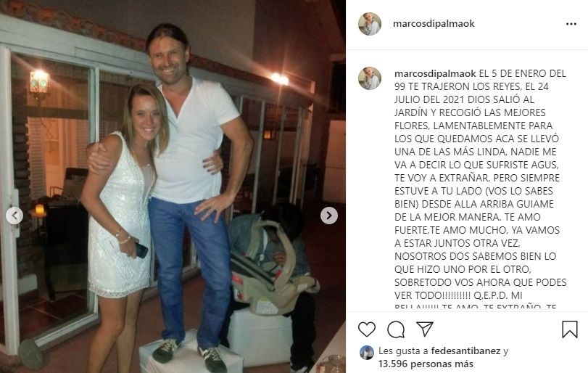Like the post with the heart icon
The height and width of the screenshot is (373, 588).
coord(366,329)
